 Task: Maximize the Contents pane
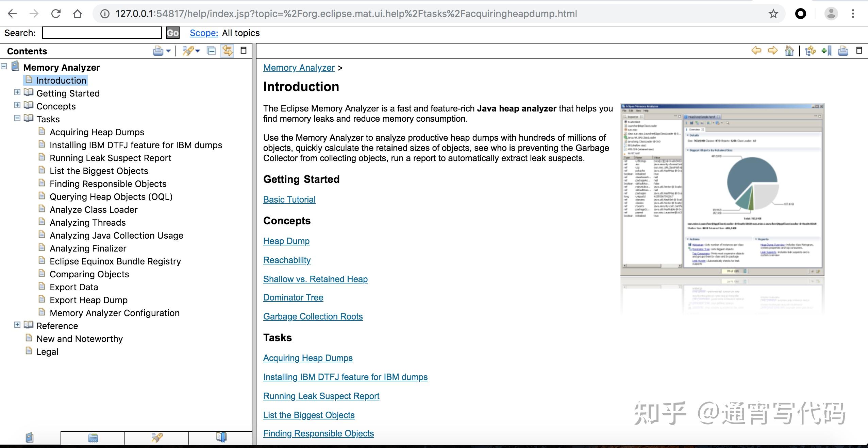click(244, 51)
